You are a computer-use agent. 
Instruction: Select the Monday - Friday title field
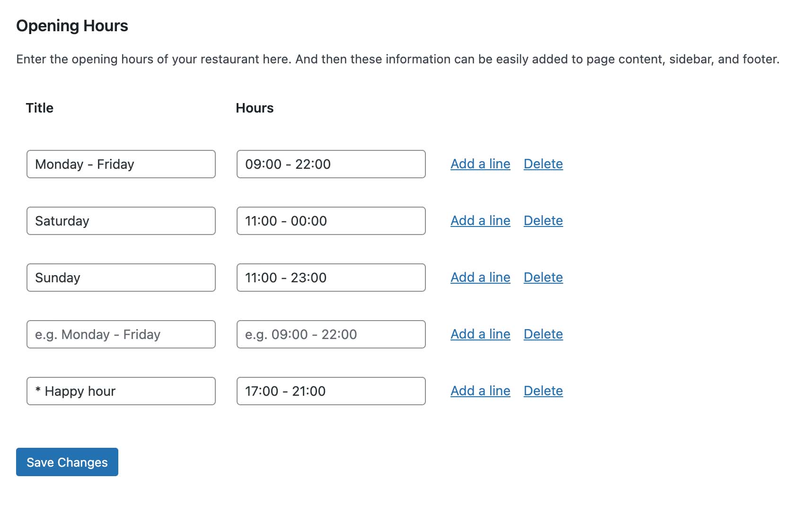tap(121, 164)
